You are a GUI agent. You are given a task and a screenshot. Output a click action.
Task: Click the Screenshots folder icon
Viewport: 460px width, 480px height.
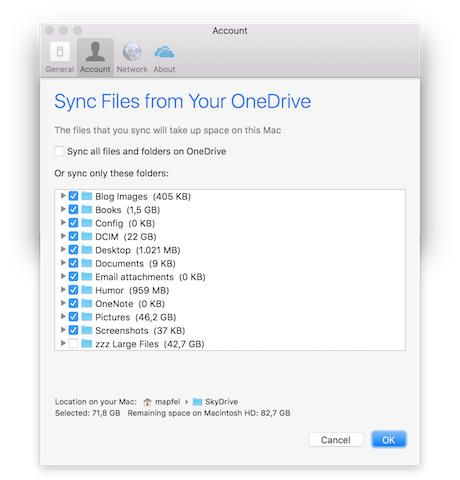[87, 330]
